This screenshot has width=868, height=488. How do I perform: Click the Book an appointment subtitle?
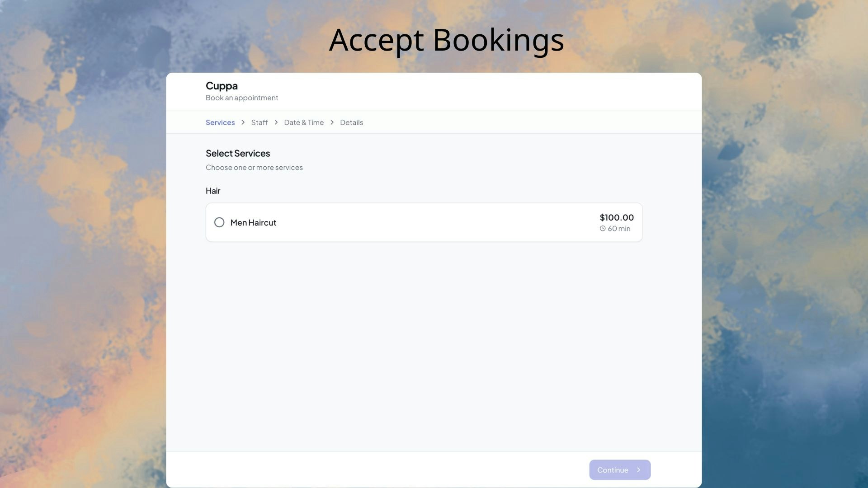tap(242, 98)
